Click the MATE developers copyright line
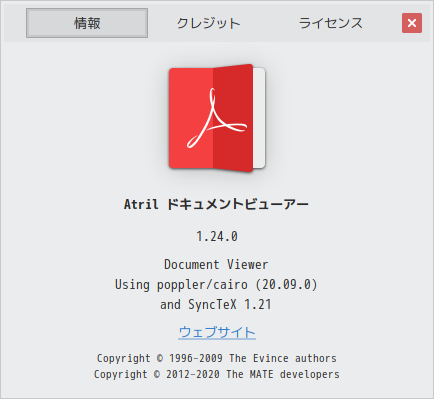Screen dimensions: 434x399 [x=217, y=374]
